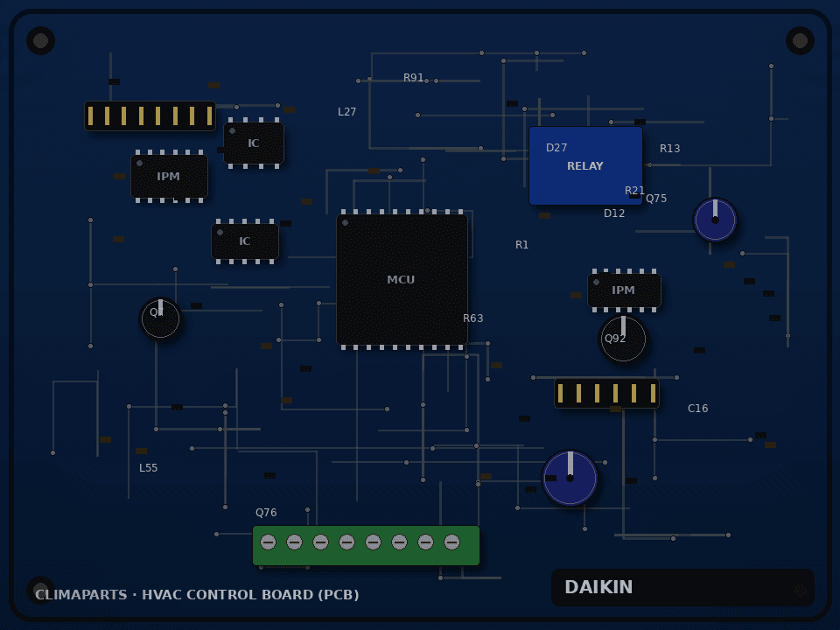Click the Q75 designator label

[x=656, y=199]
